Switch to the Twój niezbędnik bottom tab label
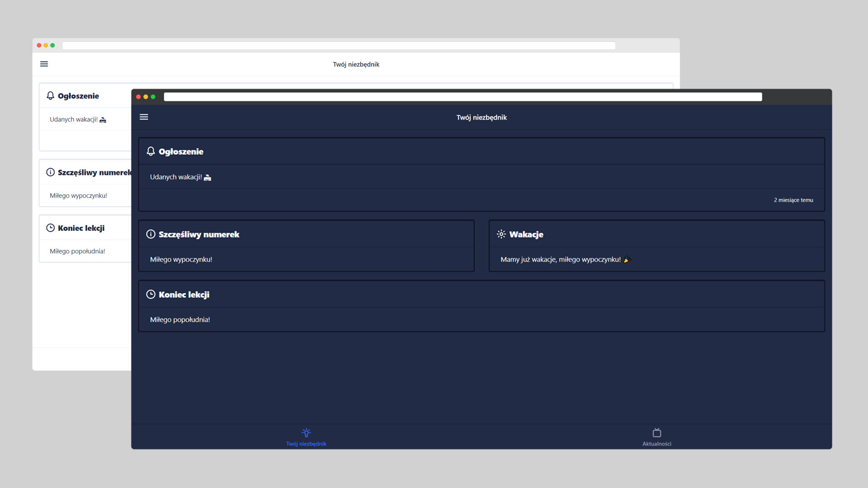868x488 pixels. tap(306, 444)
